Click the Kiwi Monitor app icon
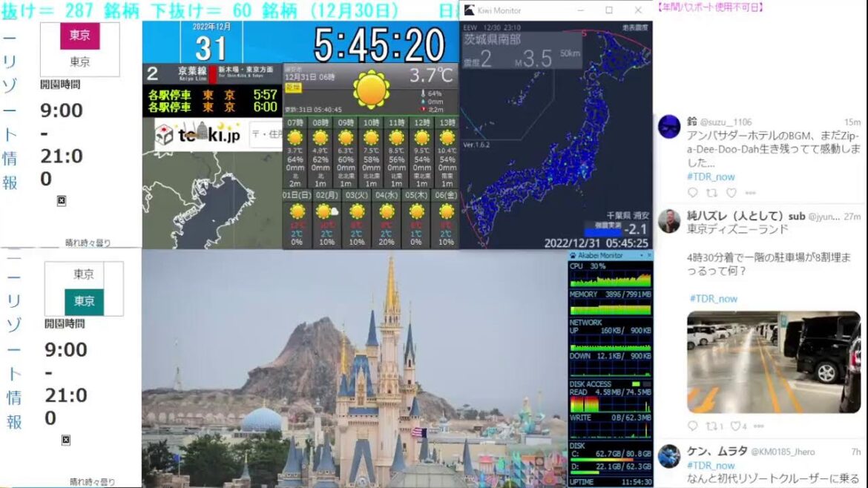 coord(470,9)
